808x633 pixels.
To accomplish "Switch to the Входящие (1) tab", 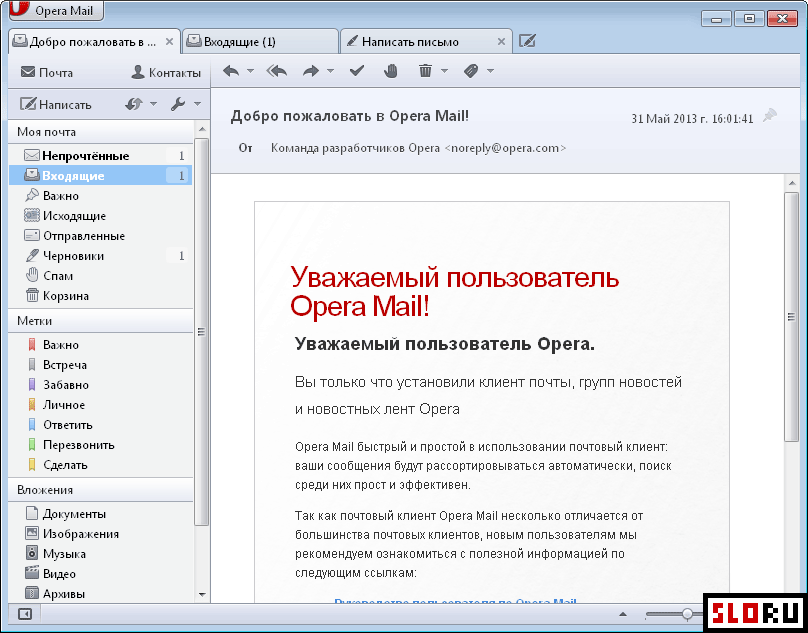I will 260,42.
